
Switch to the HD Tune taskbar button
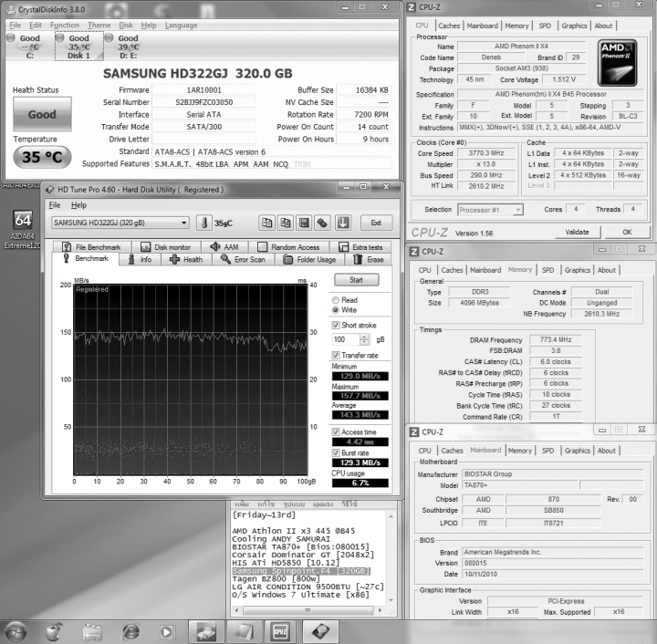coord(320,632)
